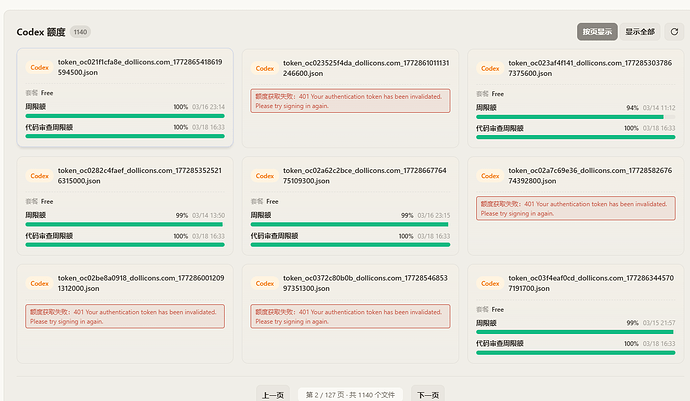
Task: Click Codex badge on token_oc02be8a0918 card
Action: [40, 283]
